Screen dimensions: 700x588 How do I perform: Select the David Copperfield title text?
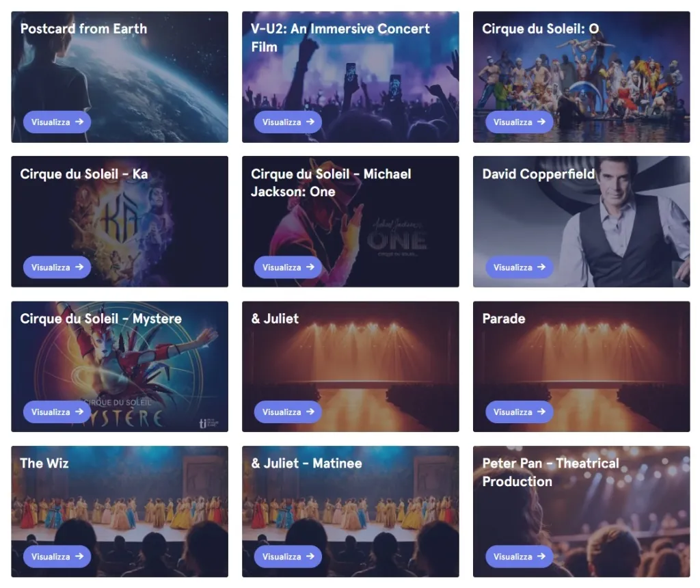(x=539, y=174)
